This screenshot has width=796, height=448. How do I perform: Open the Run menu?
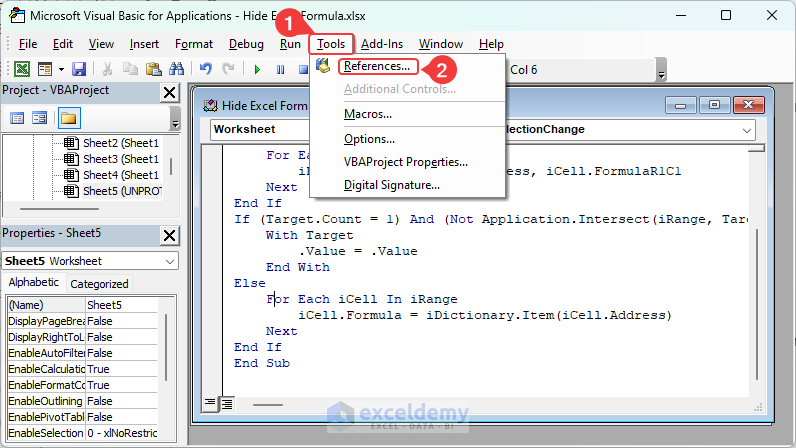pos(290,44)
